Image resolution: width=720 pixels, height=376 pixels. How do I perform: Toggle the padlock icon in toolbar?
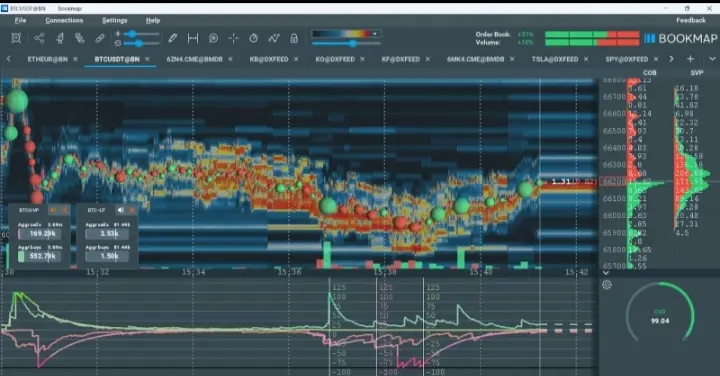point(294,38)
